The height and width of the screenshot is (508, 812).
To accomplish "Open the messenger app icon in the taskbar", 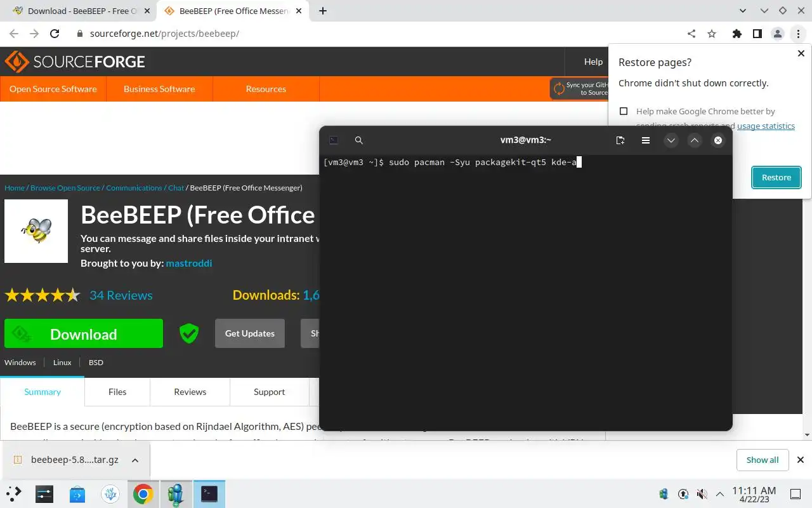I will 176,493.
